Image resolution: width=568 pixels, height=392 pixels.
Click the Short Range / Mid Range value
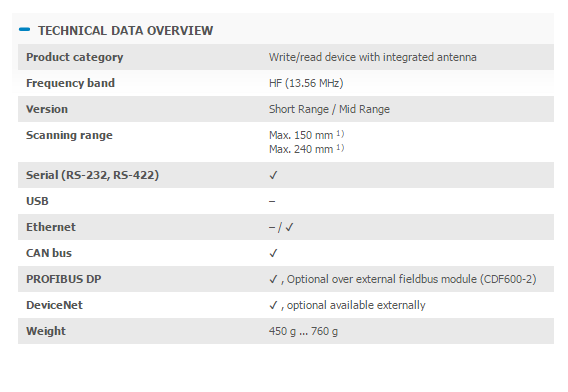[329, 109]
